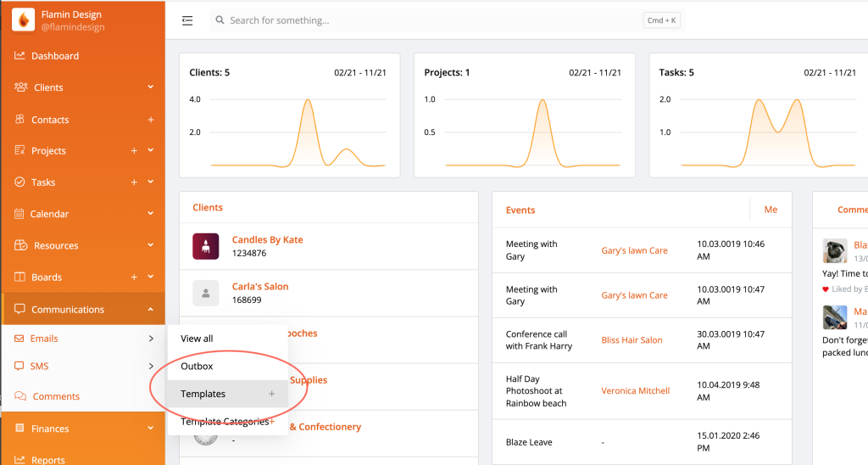Image resolution: width=868 pixels, height=465 pixels.
Task: Click the Me filter in Events
Action: (771, 210)
